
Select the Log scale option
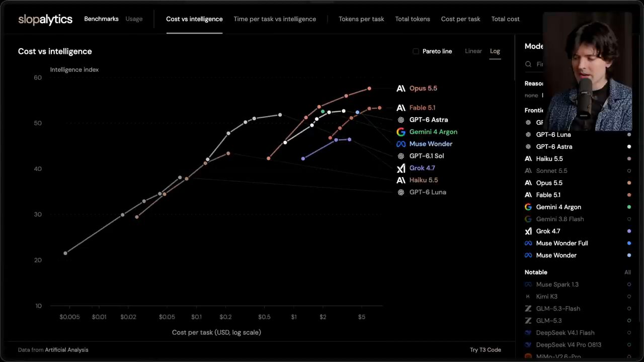pyautogui.click(x=495, y=51)
